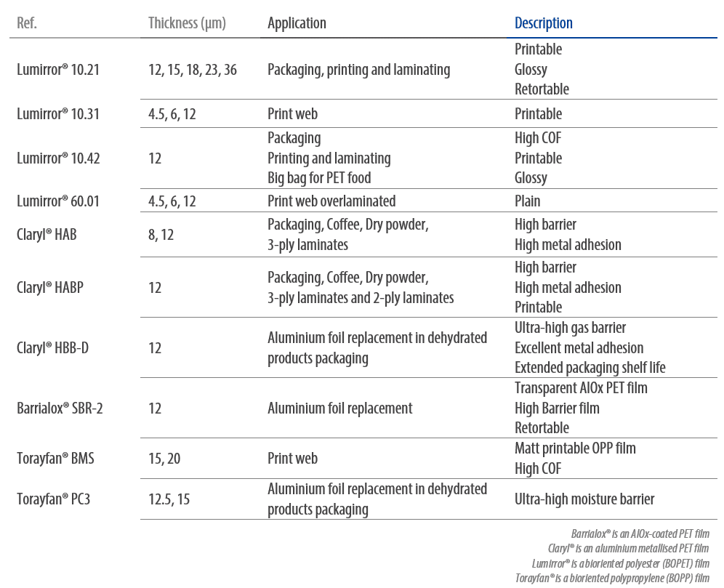Select the Lumirror 10.42 reference
This screenshot has width=724, height=588.
coord(58,158)
